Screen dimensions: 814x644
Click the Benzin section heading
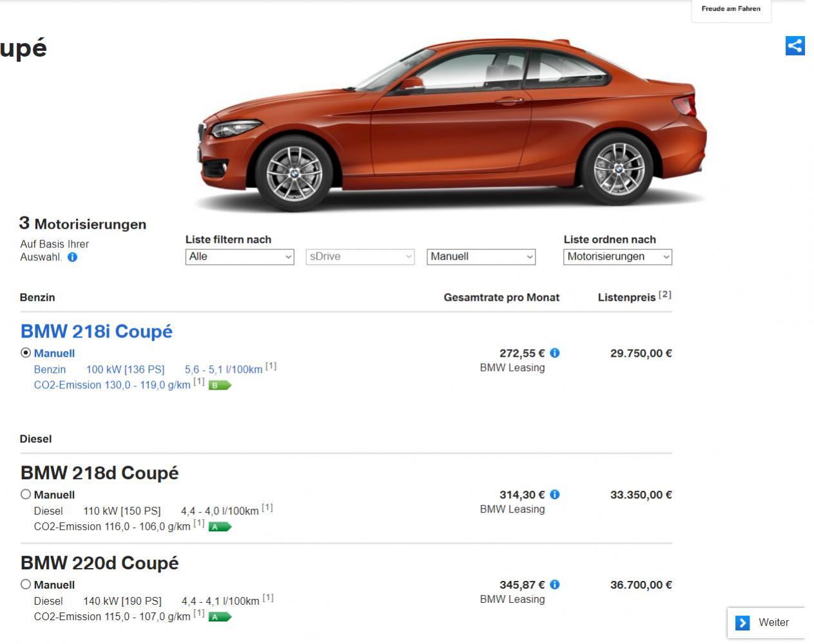point(37,298)
